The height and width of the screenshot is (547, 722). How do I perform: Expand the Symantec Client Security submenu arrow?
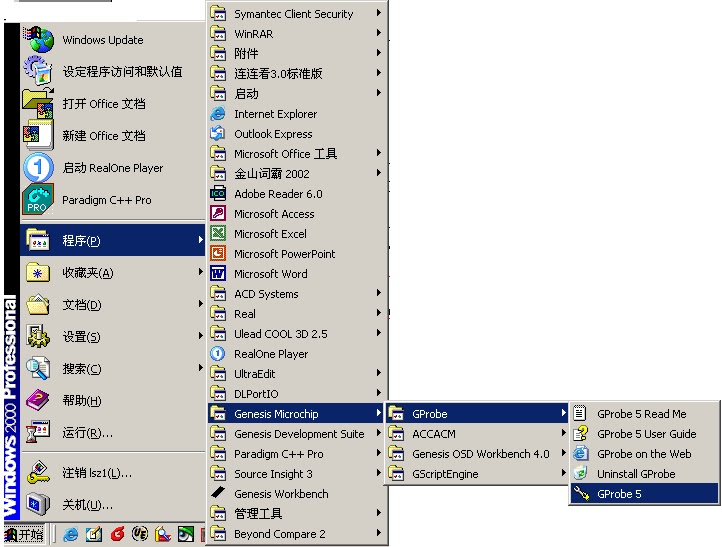[x=378, y=13]
